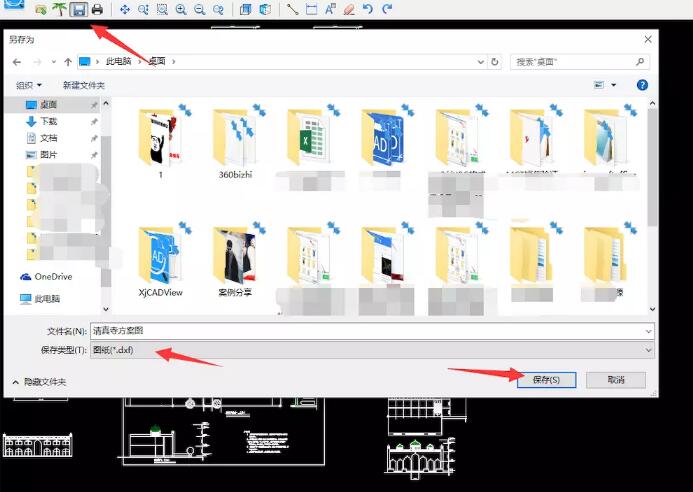Collapse folders with 隐藏文件夹
693x492 pixels.
(39, 382)
